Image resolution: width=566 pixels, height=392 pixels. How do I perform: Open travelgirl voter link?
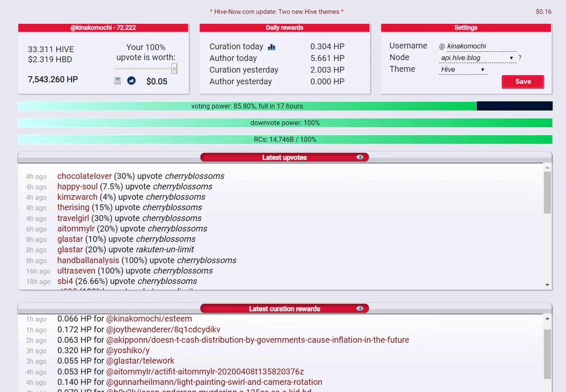click(73, 218)
